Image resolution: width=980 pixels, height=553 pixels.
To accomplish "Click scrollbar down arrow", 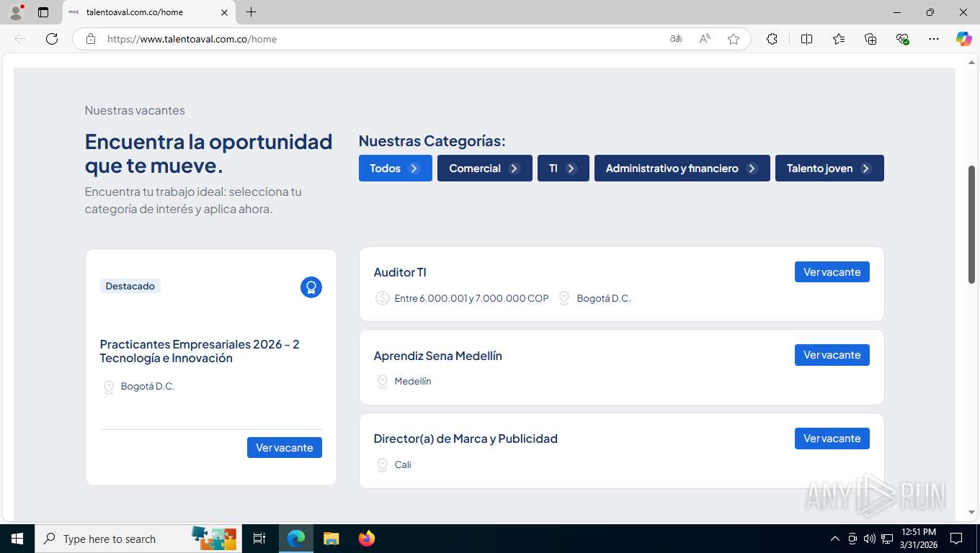I will coord(971,513).
